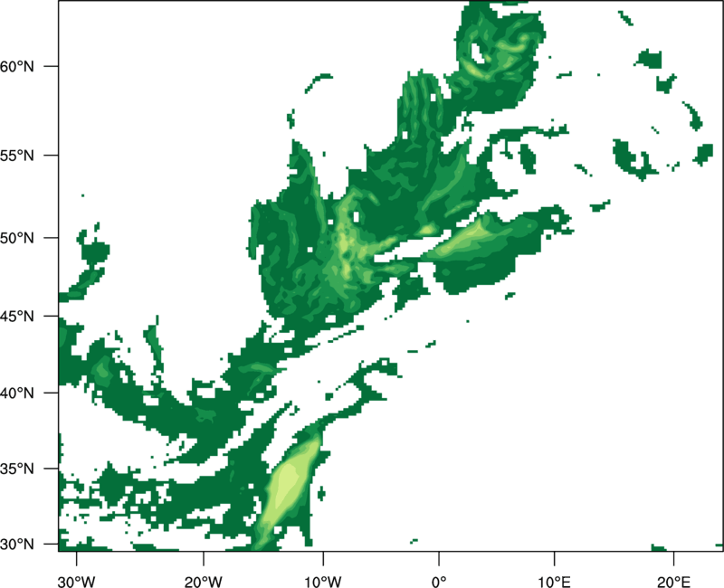Click the 10°W longitude label
724x588 pixels.
click(323, 582)
